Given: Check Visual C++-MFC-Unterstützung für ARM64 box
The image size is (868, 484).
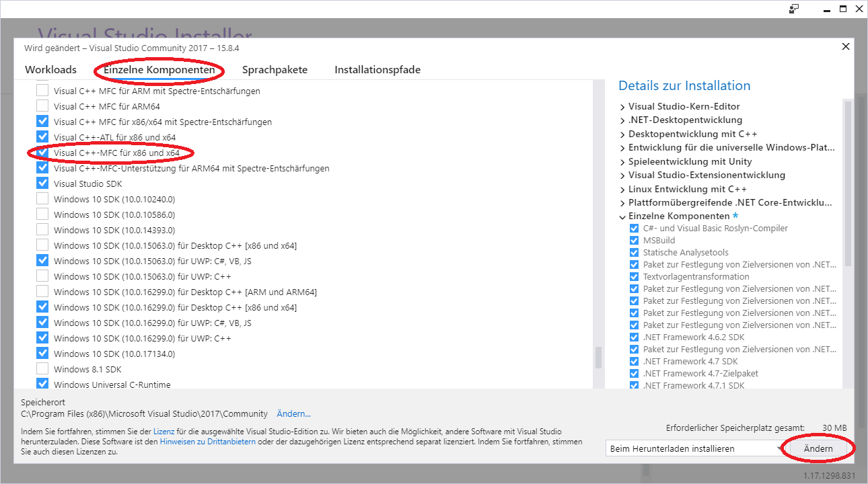Looking at the screenshot, I should pos(42,168).
